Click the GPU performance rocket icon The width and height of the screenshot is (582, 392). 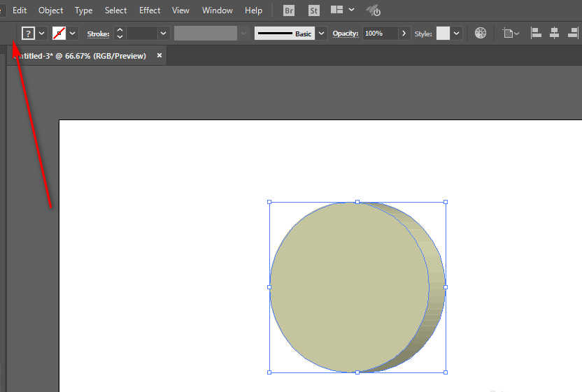click(374, 10)
